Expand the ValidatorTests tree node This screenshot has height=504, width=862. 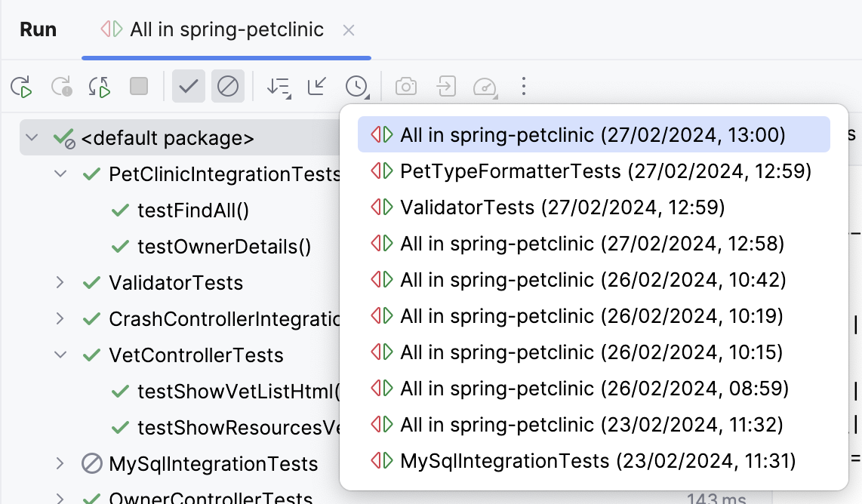pyautogui.click(x=60, y=283)
